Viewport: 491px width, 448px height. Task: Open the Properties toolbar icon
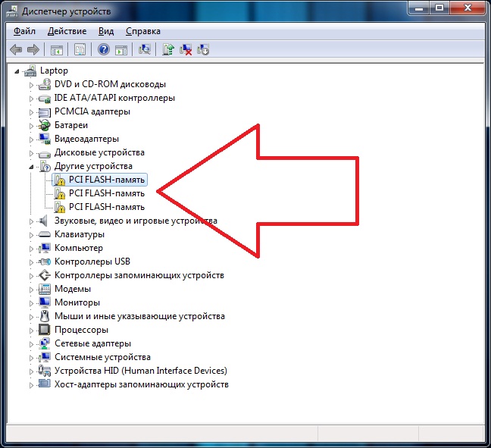pos(80,49)
